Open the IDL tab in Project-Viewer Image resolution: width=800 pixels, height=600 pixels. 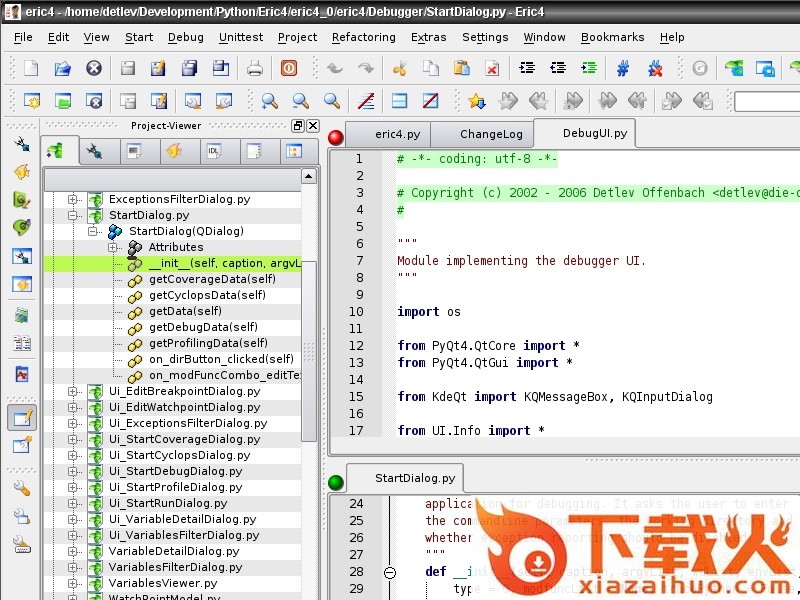pos(213,151)
